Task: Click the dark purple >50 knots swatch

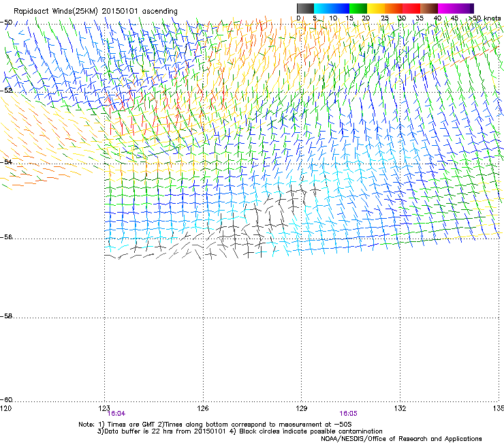Action: pyautogui.click(x=471, y=8)
